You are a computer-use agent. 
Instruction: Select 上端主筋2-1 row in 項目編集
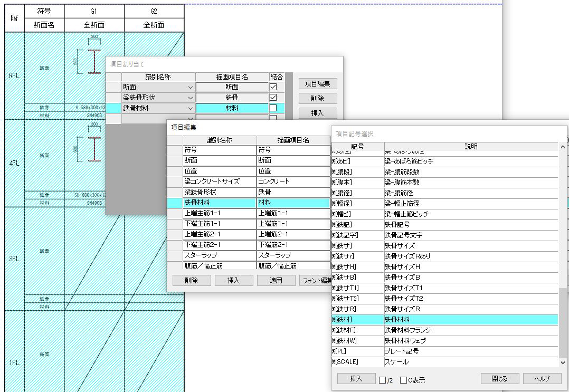[x=249, y=234]
